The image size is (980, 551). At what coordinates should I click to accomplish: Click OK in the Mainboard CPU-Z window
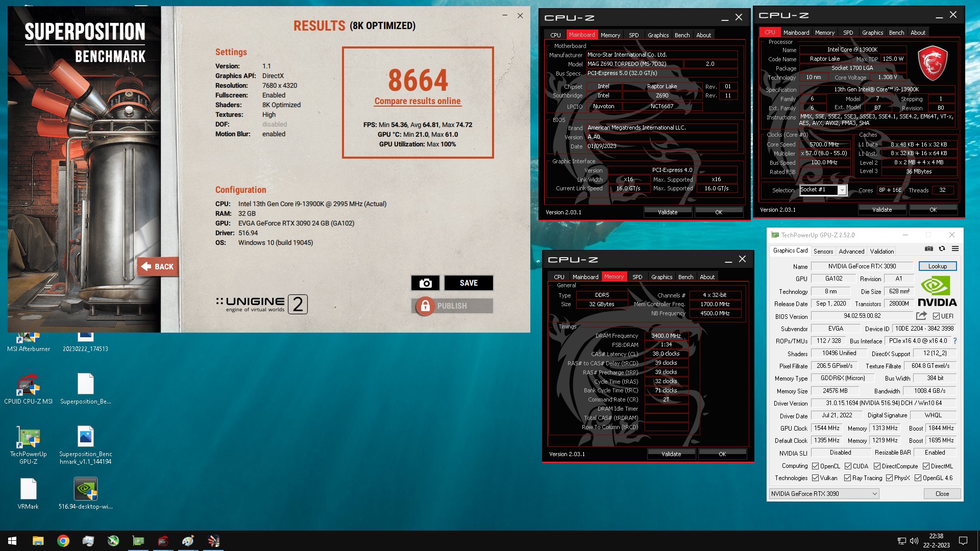pyautogui.click(x=719, y=212)
